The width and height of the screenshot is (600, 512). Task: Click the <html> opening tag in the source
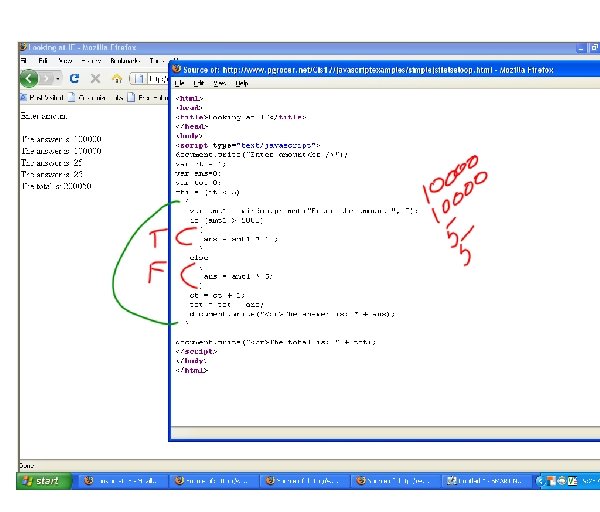tap(189, 98)
